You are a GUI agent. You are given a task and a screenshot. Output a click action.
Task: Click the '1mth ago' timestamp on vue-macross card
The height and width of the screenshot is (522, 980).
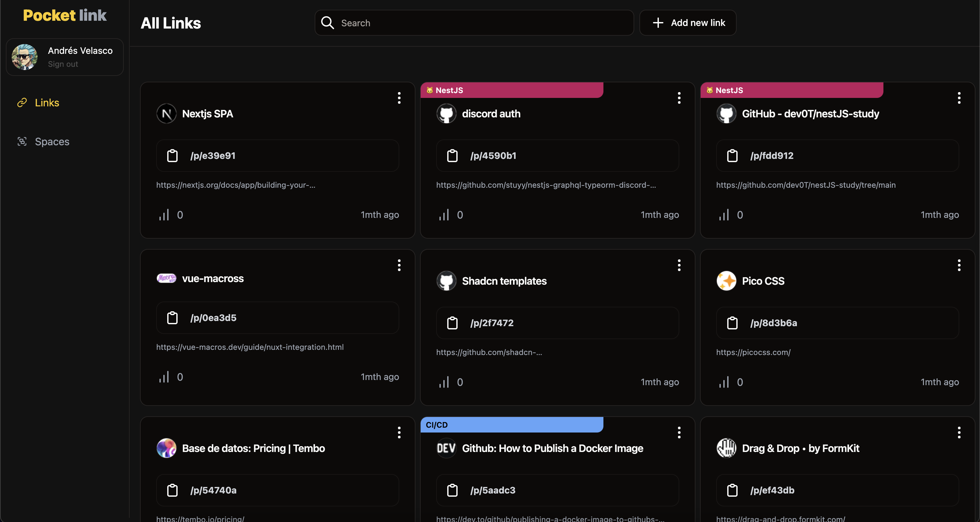[x=380, y=377]
